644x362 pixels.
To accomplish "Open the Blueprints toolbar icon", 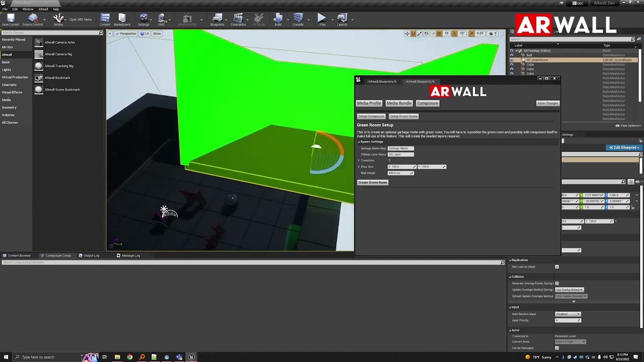I will [x=217, y=20].
